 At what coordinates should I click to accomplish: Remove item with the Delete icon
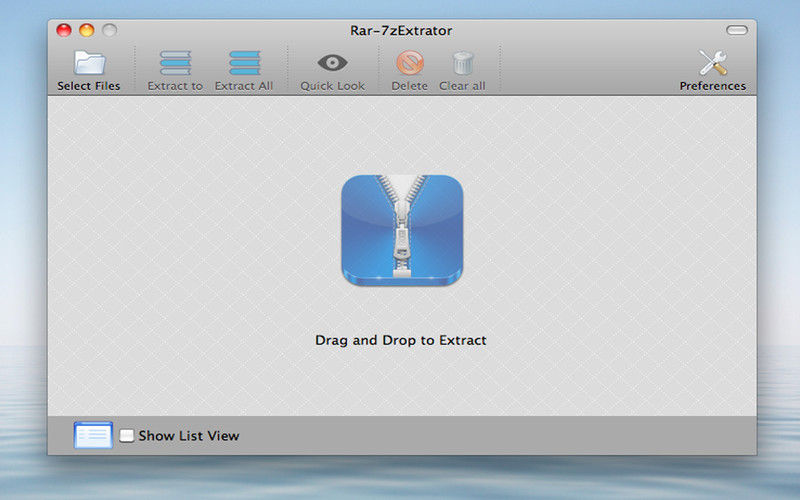[410, 63]
